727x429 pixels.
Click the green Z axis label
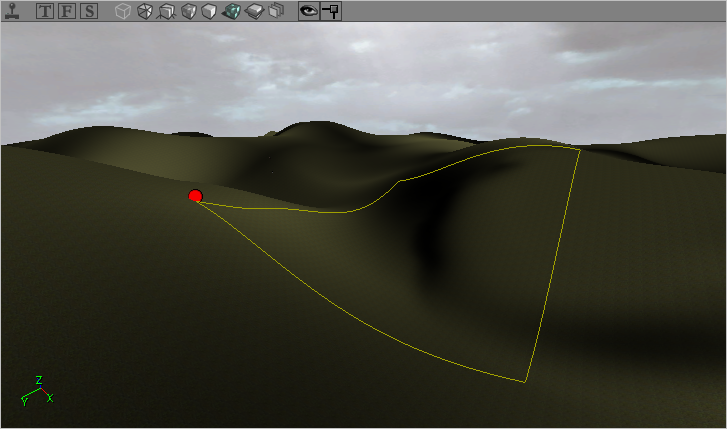[38, 380]
